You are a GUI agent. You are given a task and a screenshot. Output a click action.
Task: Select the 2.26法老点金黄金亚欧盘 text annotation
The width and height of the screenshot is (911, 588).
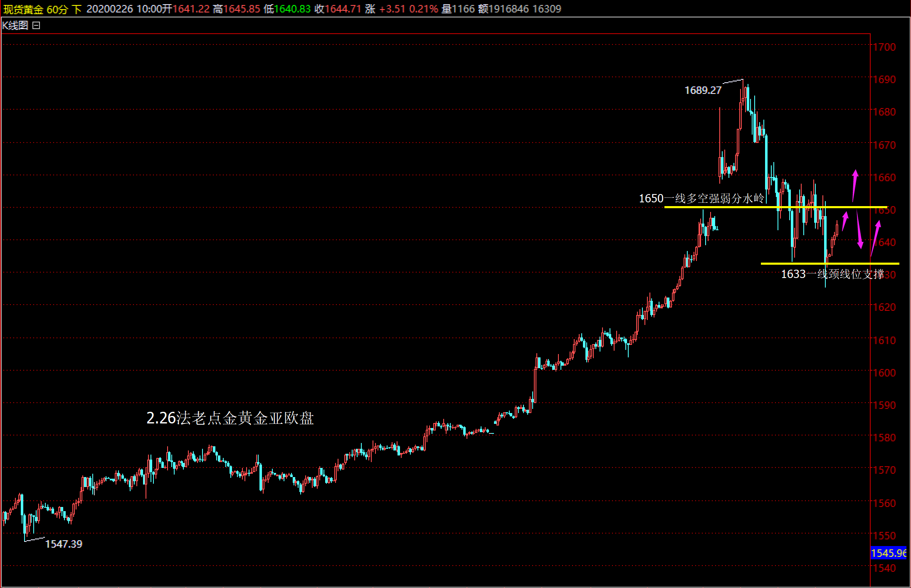click(230, 418)
